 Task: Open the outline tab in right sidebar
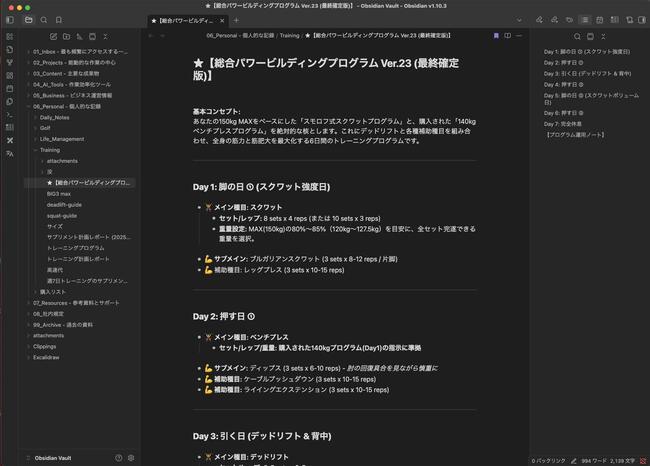pos(585,20)
